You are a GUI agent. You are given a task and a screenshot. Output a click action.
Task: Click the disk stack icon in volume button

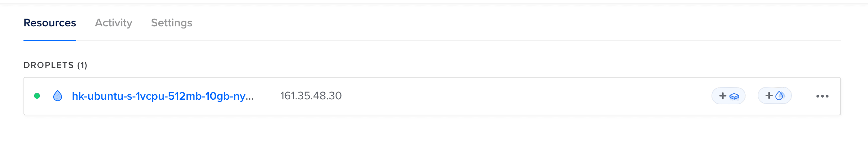click(734, 96)
